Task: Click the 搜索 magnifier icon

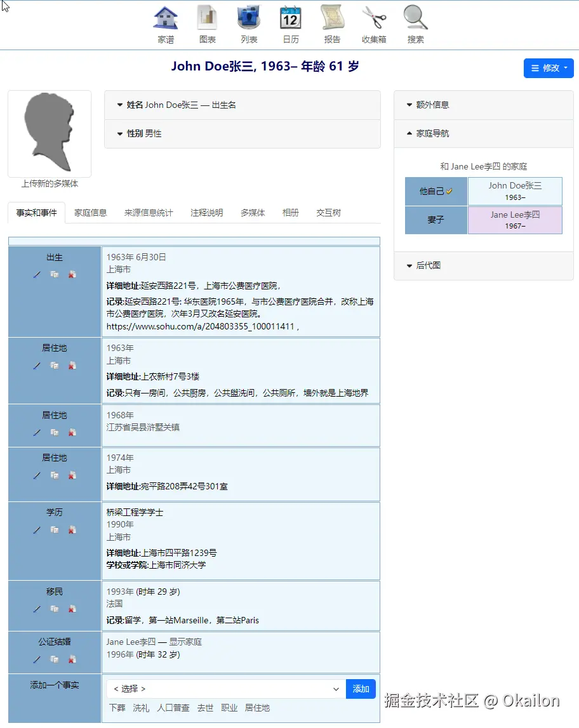Action: tap(416, 19)
